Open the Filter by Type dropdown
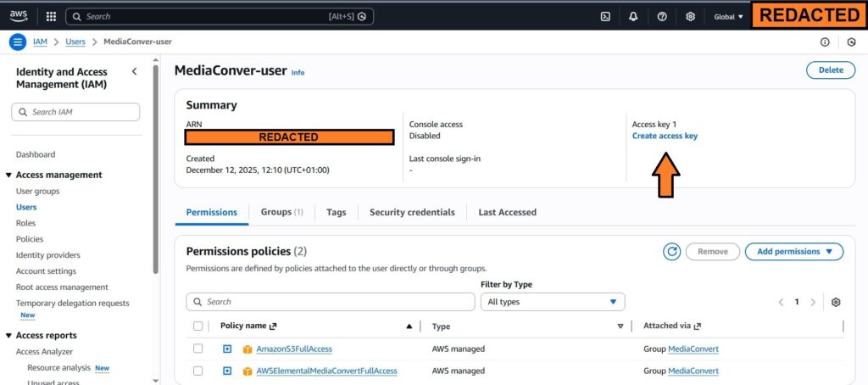 [552, 302]
